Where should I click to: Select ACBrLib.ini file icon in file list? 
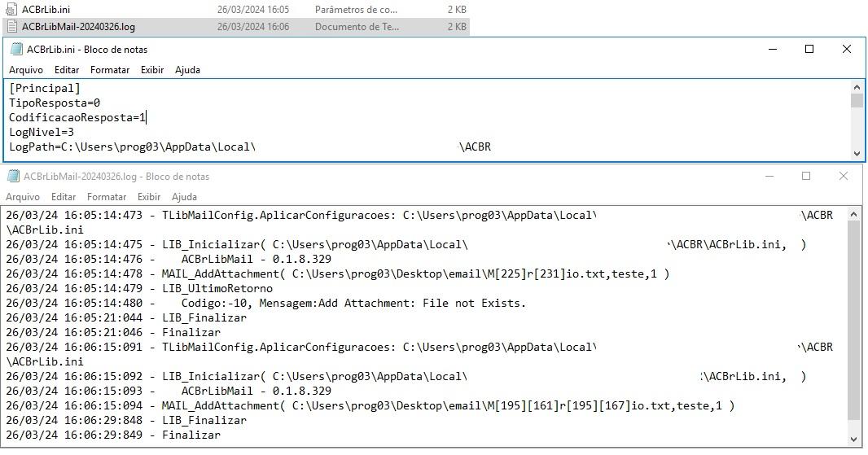point(11,10)
